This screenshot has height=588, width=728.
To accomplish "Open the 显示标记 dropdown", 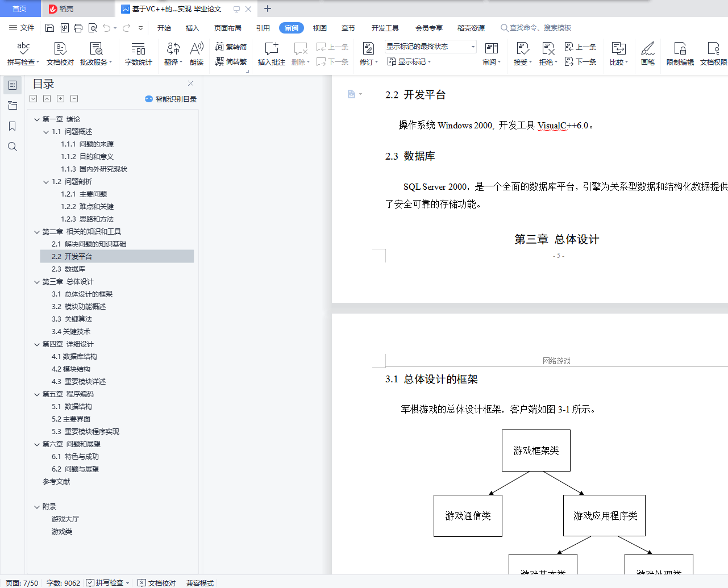I will click(409, 61).
